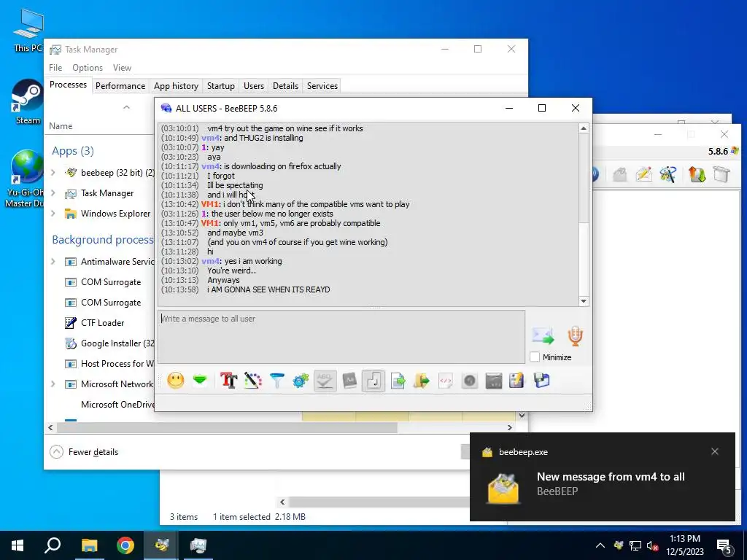Switch to the Services tab
Screen dimensions: 747x560
[322, 86]
